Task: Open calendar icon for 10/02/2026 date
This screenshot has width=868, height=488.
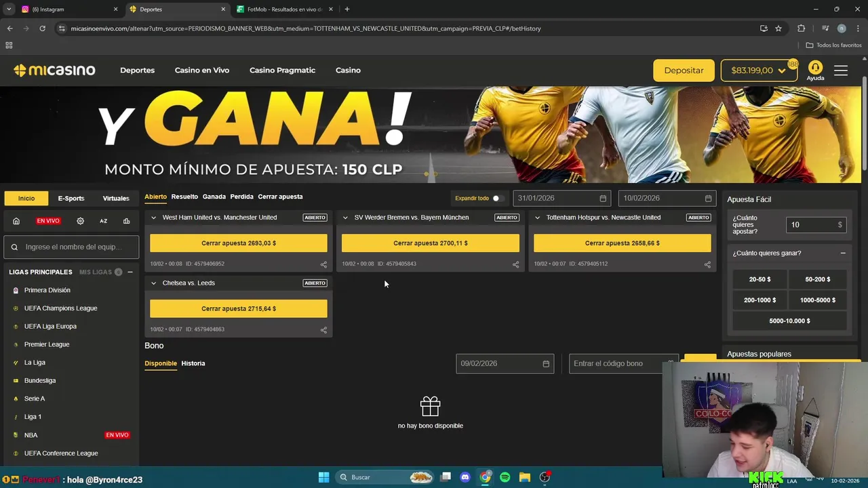Action: [708, 199]
